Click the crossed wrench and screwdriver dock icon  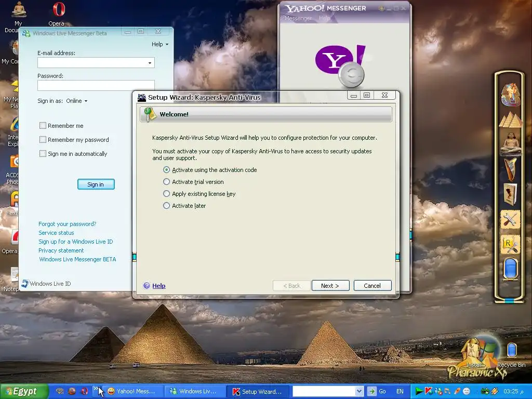tap(510, 219)
